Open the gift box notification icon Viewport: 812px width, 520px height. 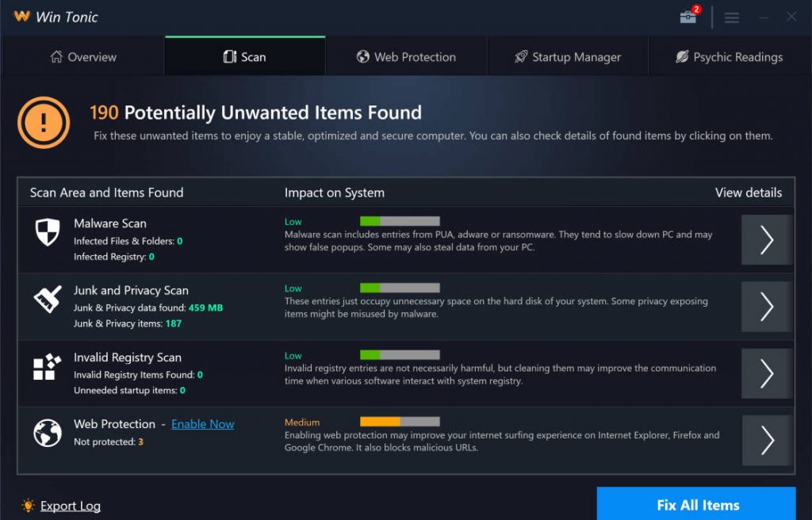[688, 16]
